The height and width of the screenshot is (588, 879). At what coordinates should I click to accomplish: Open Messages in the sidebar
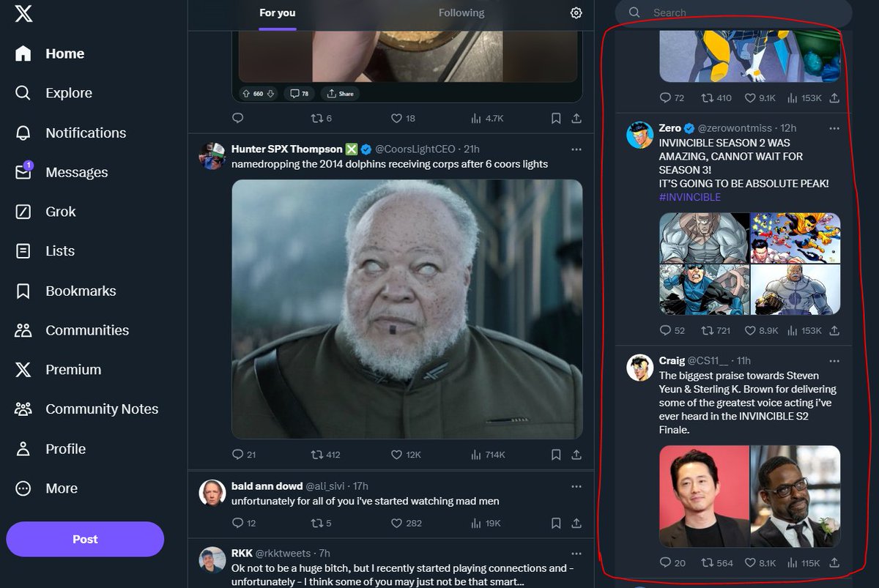(62, 172)
